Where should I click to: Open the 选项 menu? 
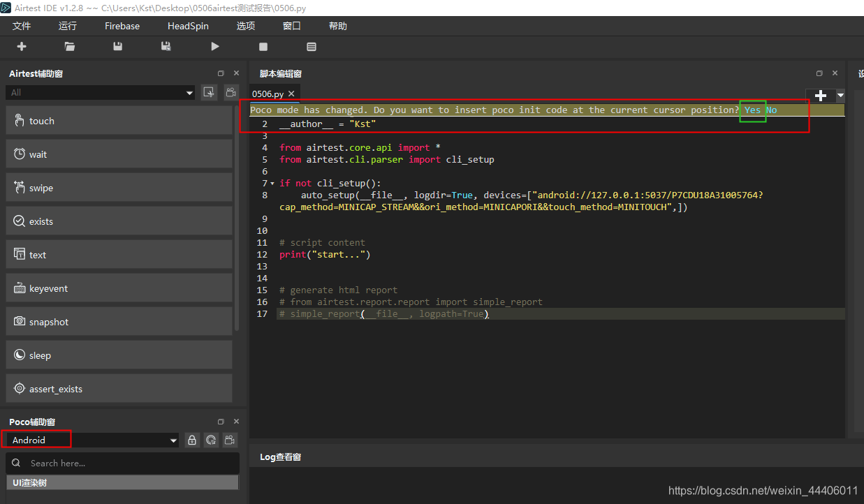(246, 26)
